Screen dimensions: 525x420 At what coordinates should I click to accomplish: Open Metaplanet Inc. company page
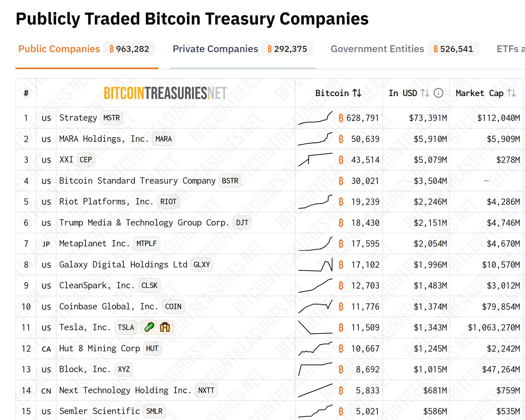(94, 244)
